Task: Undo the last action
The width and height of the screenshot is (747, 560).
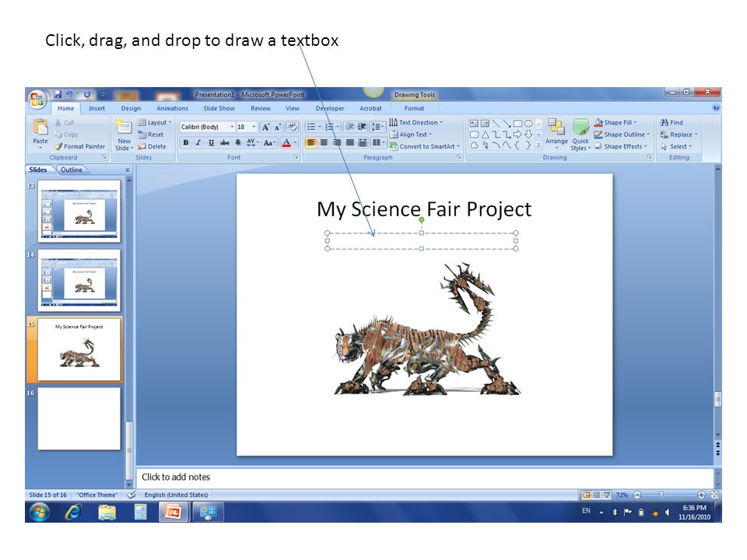Action: (69, 94)
